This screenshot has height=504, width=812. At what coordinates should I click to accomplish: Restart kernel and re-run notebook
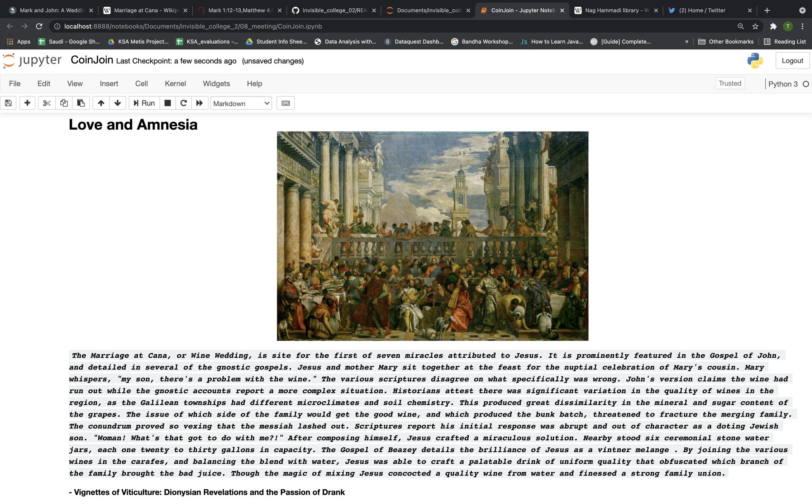tap(200, 103)
